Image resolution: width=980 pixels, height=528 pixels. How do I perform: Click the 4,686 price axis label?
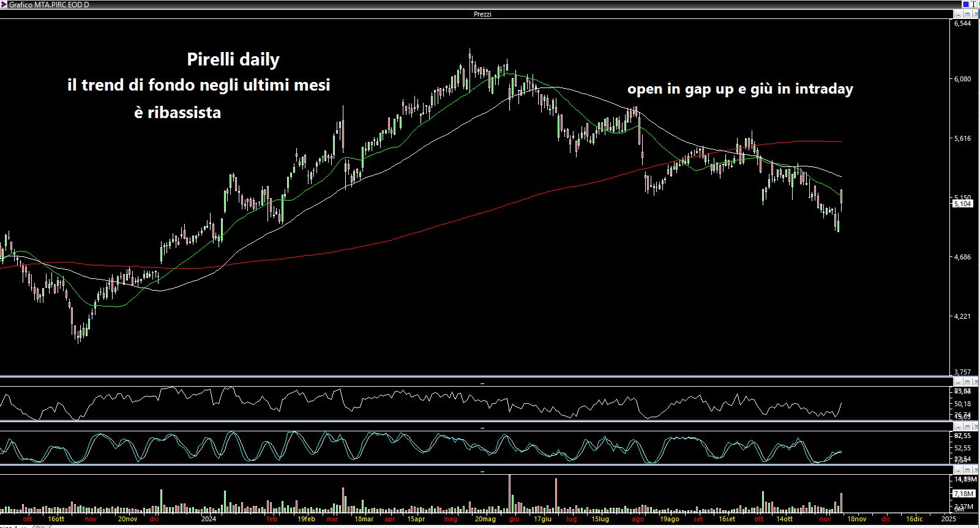[962, 257]
